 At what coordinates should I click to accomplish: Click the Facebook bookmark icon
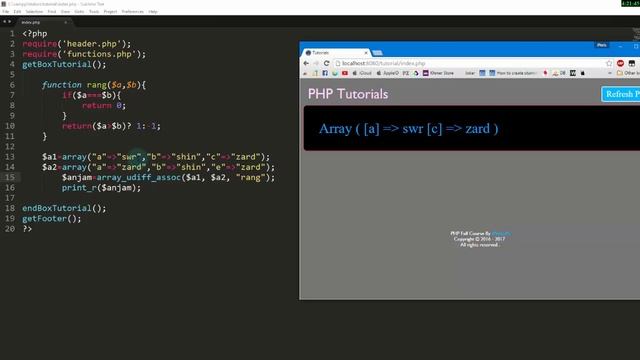(325, 73)
